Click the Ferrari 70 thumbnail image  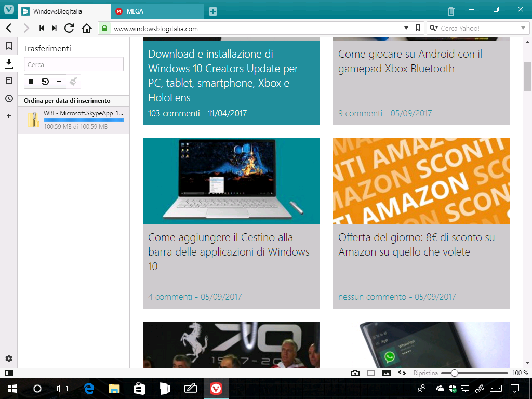click(x=231, y=345)
